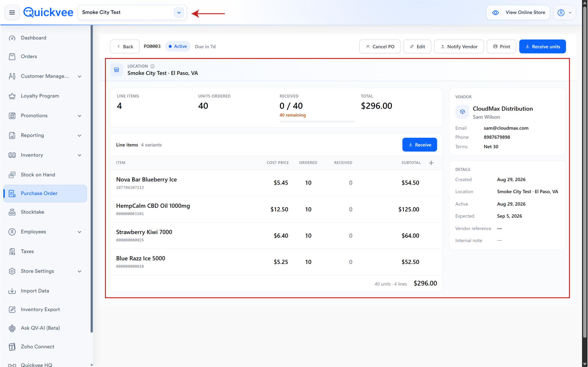Click the HempCalm CBD Oil 1000mg item
The height and width of the screenshot is (367, 588).
pyautogui.click(x=153, y=206)
